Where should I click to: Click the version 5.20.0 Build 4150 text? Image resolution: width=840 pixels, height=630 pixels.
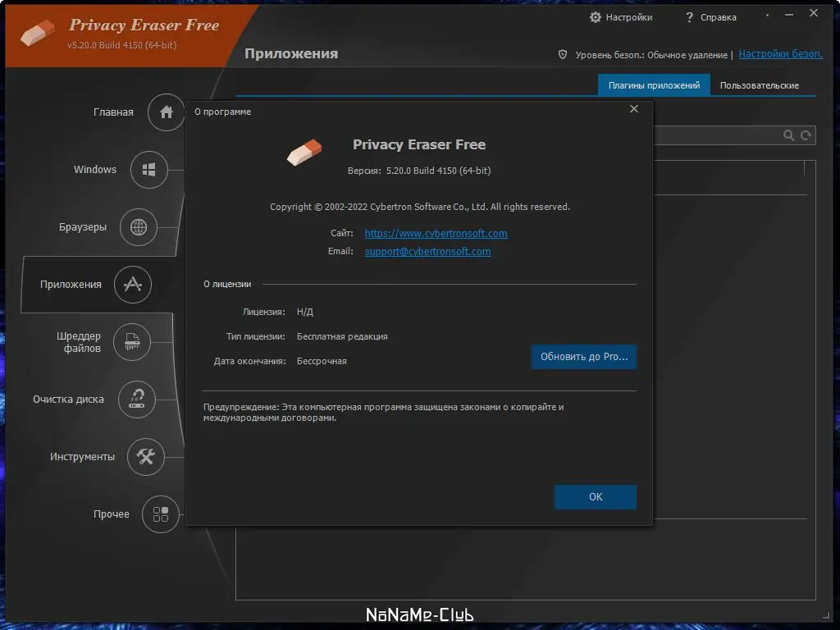click(x=438, y=171)
